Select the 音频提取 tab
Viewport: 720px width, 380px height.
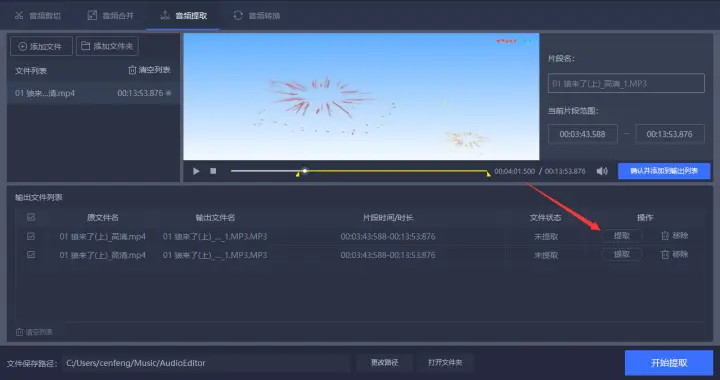point(183,16)
